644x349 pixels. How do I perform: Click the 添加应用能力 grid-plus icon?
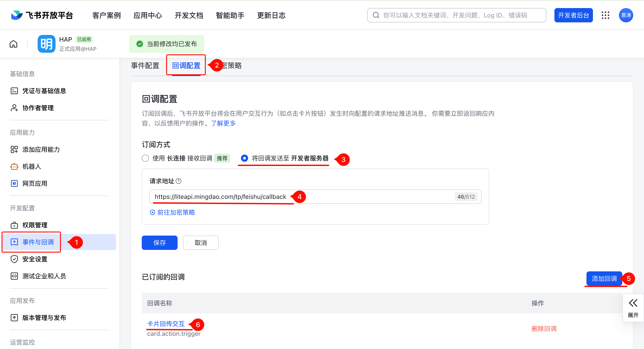click(x=14, y=149)
